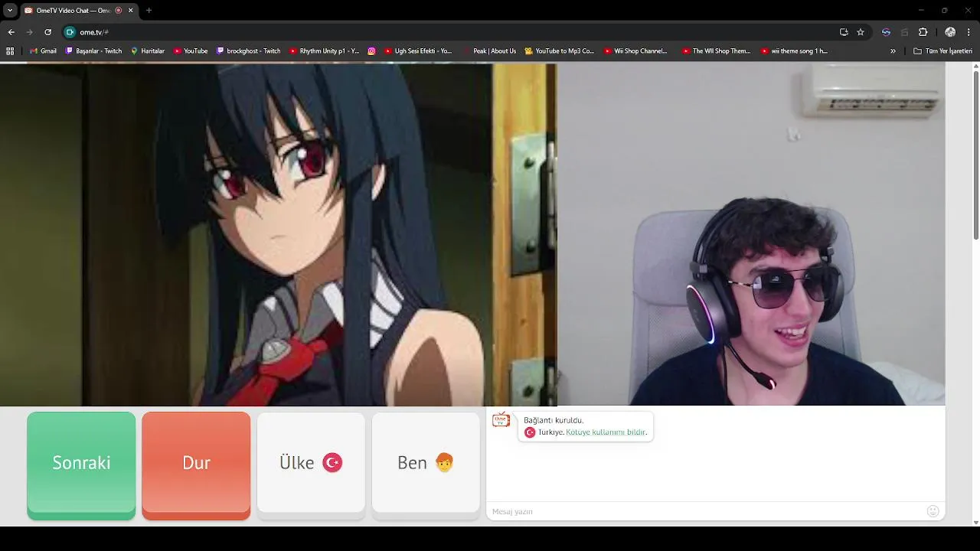Open the YouTube bookmark

[191, 51]
